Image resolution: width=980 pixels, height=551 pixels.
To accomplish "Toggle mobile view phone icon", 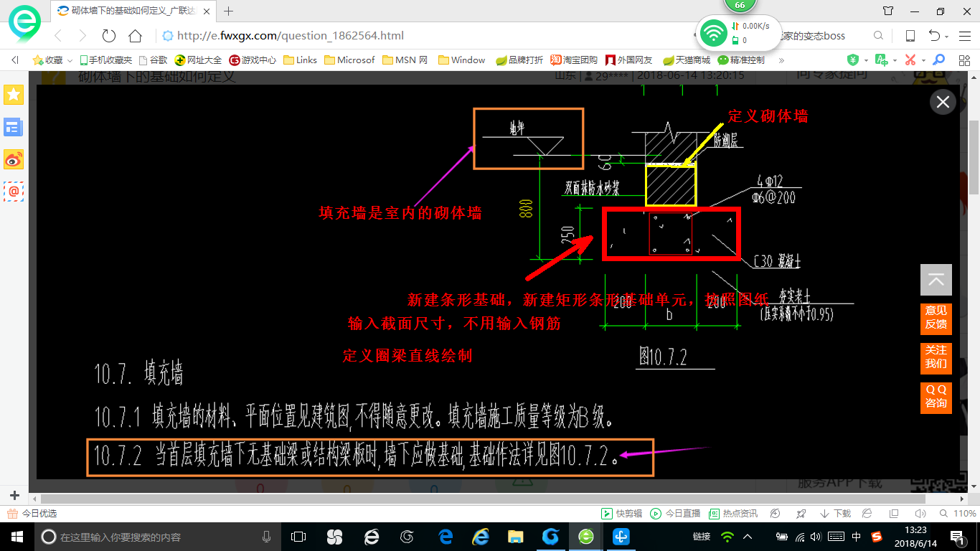I will tap(910, 36).
